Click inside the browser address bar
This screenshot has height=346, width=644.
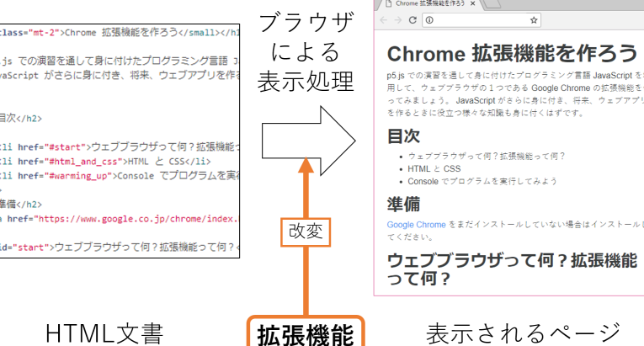coord(480,19)
